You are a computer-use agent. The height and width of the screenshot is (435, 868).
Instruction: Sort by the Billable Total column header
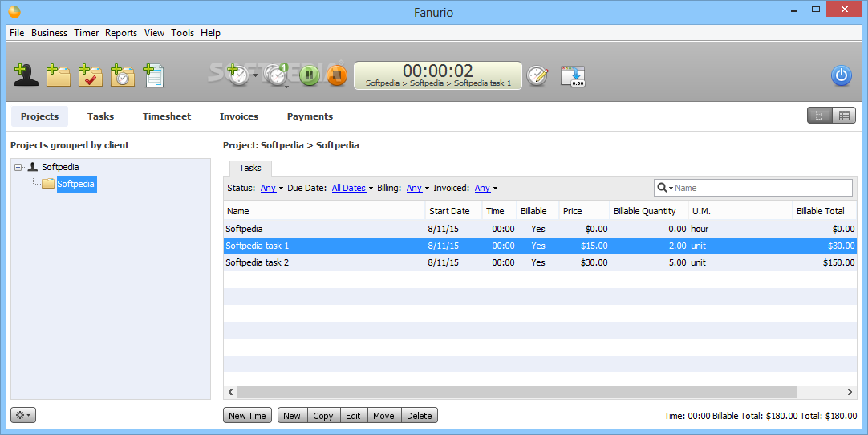[x=825, y=211]
